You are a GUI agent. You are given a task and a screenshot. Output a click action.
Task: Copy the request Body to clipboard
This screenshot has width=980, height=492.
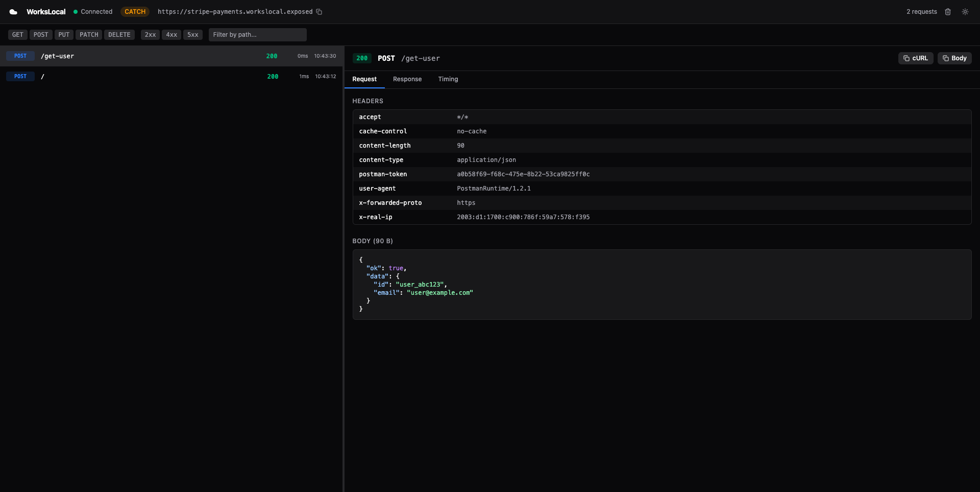pyautogui.click(x=954, y=58)
